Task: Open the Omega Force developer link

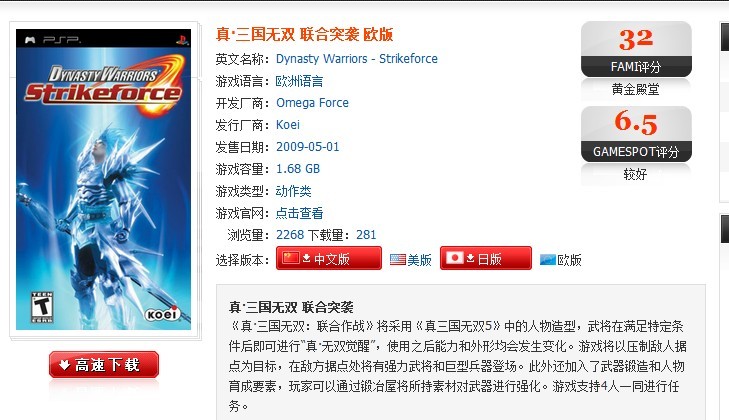Action: (x=312, y=103)
